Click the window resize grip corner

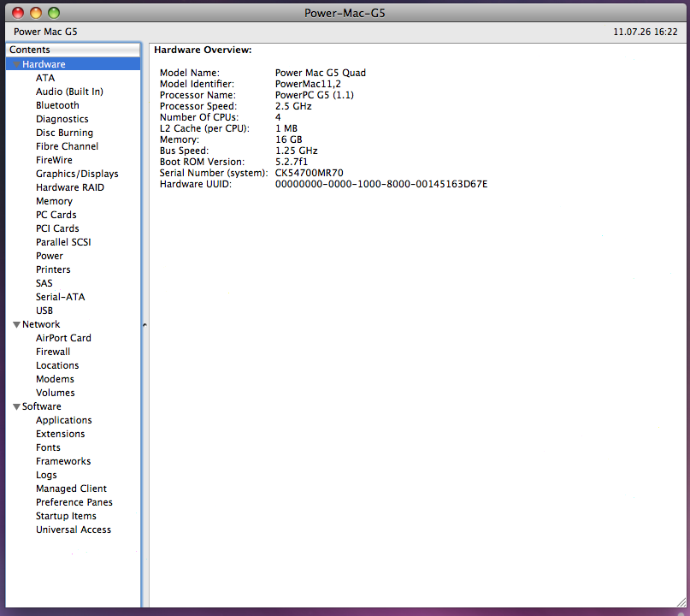click(x=681, y=603)
